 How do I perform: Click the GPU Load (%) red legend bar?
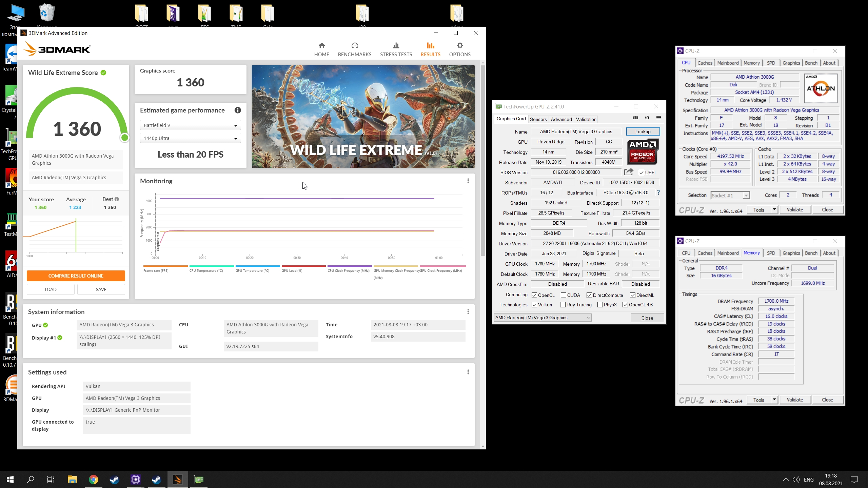point(303,266)
